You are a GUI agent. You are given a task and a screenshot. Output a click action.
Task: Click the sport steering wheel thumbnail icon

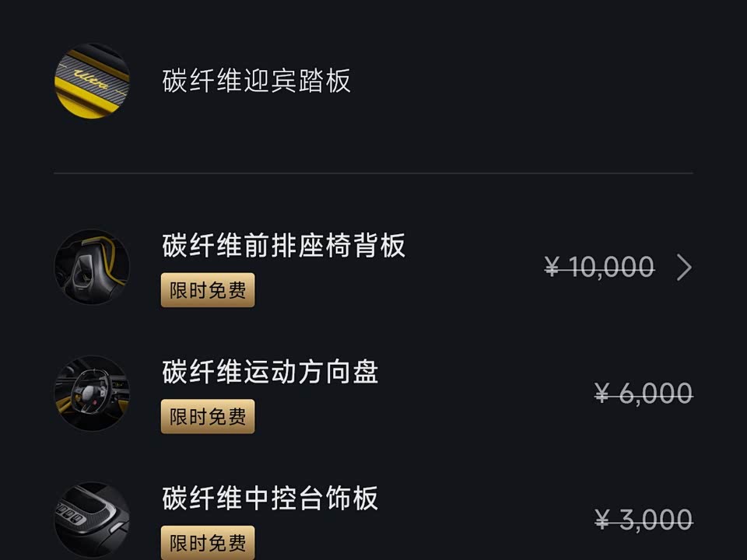click(x=92, y=393)
